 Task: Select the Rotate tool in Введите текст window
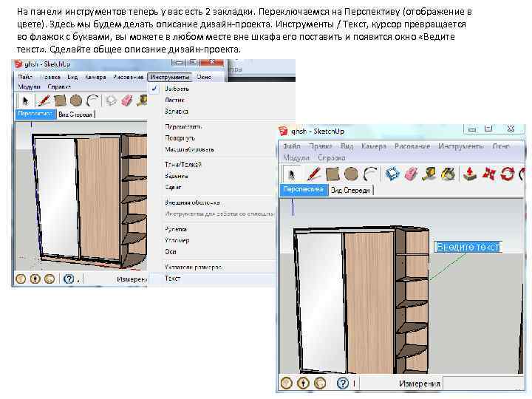pyautogui.click(x=508, y=174)
